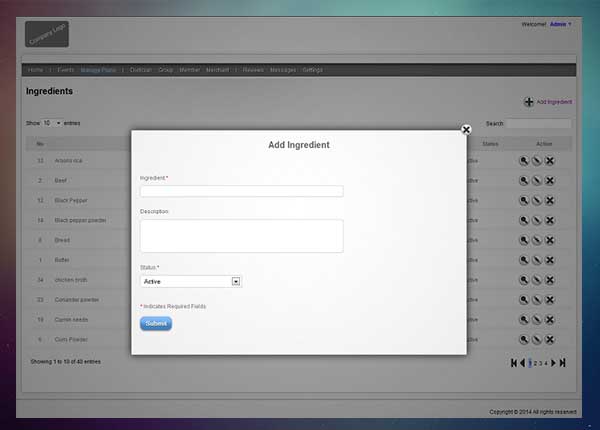
Task: Delete the Bread ingredient row
Action: (x=549, y=240)
